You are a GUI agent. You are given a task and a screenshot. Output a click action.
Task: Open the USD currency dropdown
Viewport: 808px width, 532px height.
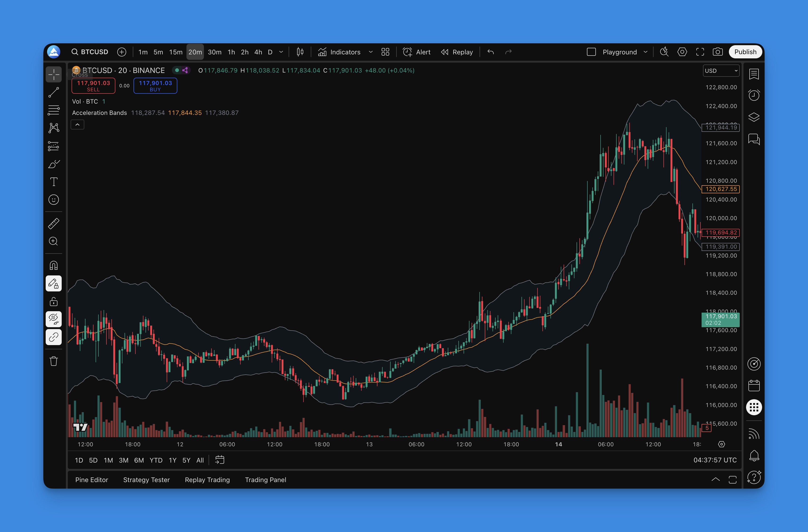click(721, 71)
